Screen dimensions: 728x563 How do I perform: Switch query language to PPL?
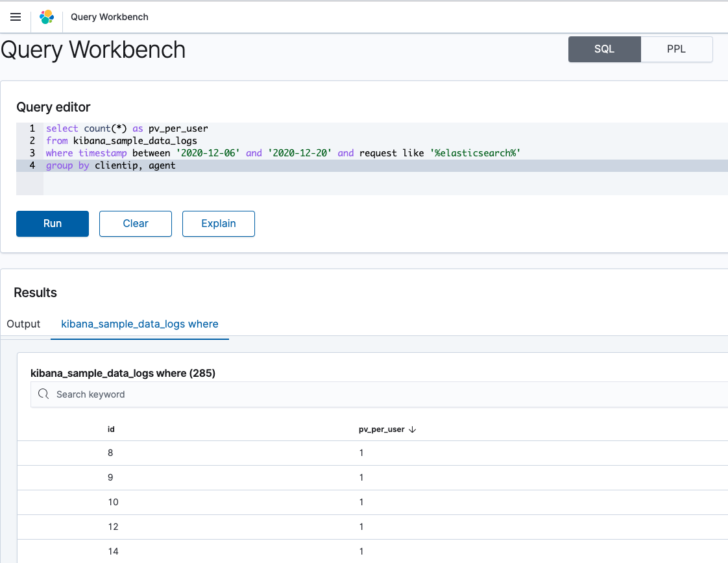(676, 49)
